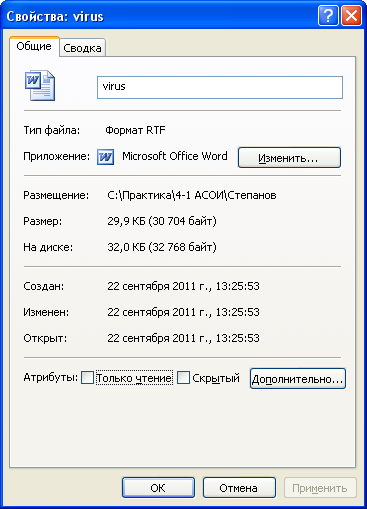Viewport: 367px width, 509px height.
Task: Click the Размещение path C:\Практика text
Action: (192, 195)
